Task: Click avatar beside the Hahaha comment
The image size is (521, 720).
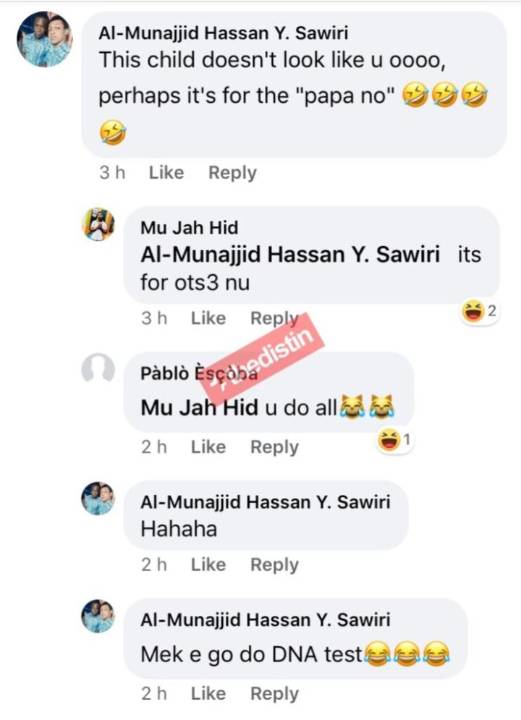Action: [x=98, y=498]
